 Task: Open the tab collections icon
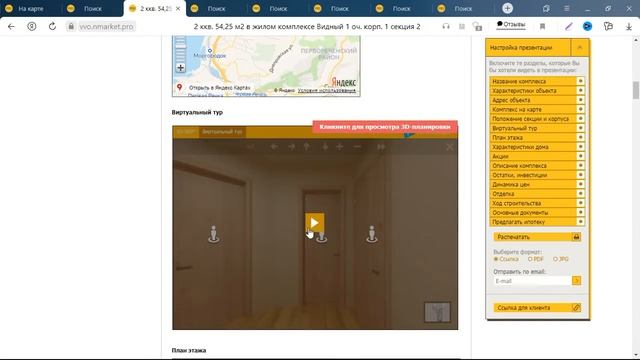point(546,9)
